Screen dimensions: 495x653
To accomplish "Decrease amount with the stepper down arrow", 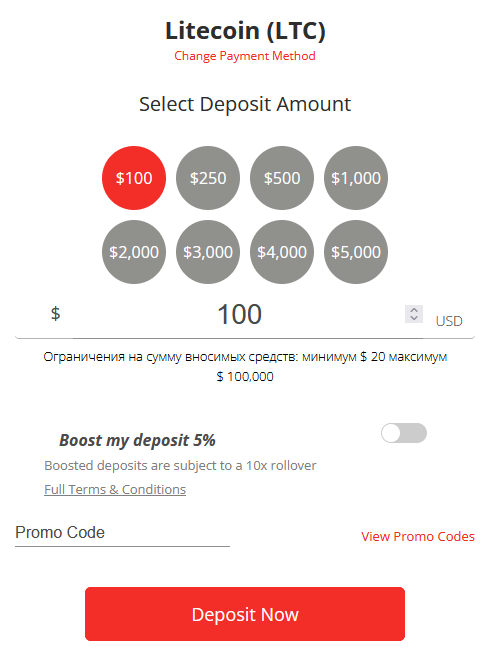I will click(414, 318).
